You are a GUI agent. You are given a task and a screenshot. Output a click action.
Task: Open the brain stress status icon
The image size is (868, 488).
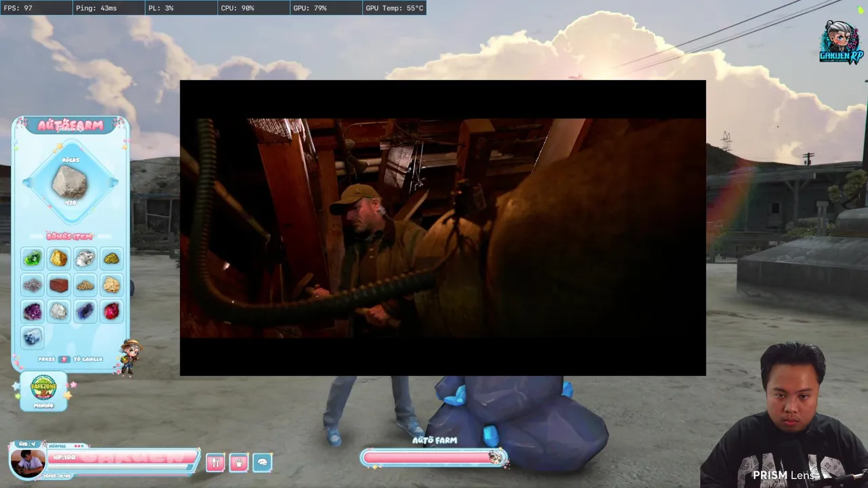point(262,463)
